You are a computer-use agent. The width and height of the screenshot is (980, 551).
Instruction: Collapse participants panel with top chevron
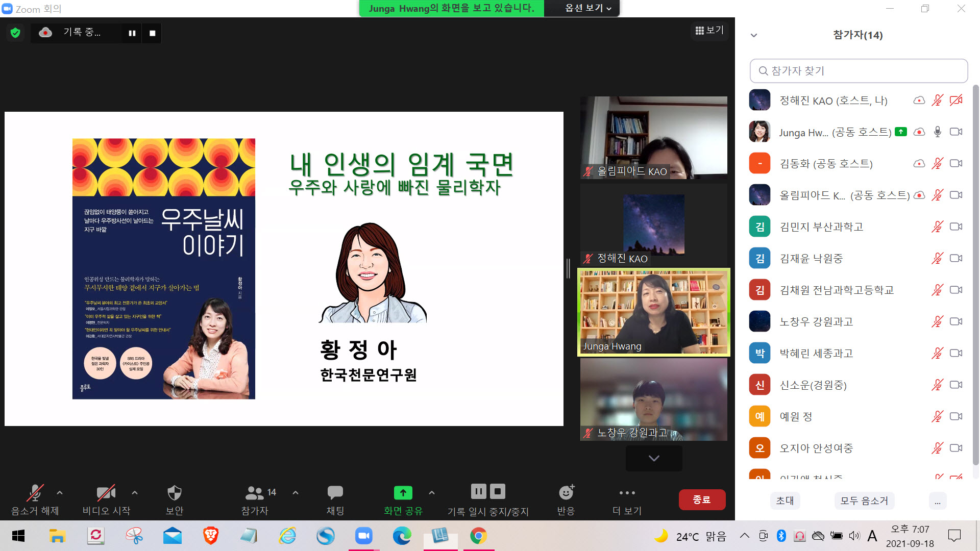pyautogui.click(x=754, y=35)
